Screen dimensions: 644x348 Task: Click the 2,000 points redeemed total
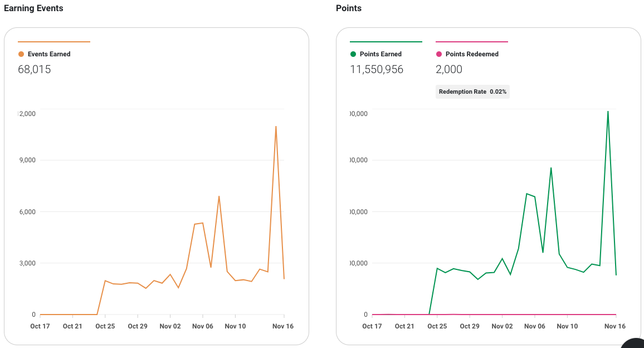(x=449, y=70)
